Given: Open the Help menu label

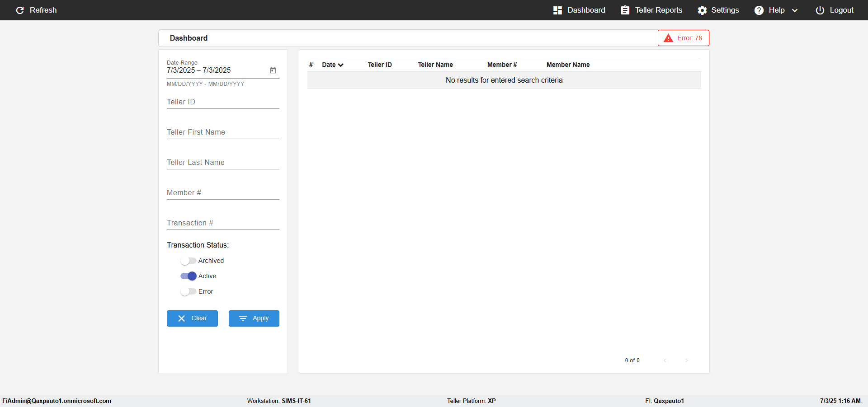Looking at the screenshot, I should click(777, 10).
